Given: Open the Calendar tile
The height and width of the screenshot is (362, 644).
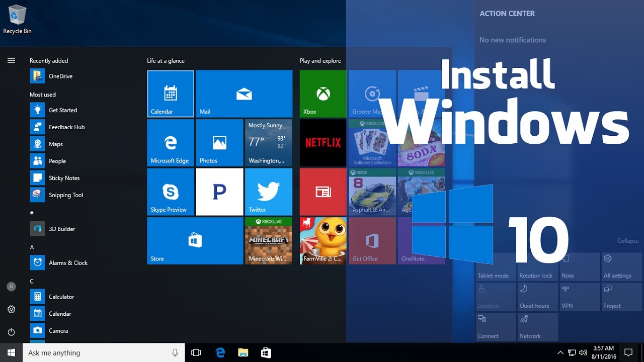Looking at the screenshot, I should pyautogui.click(x=171, y=94).
